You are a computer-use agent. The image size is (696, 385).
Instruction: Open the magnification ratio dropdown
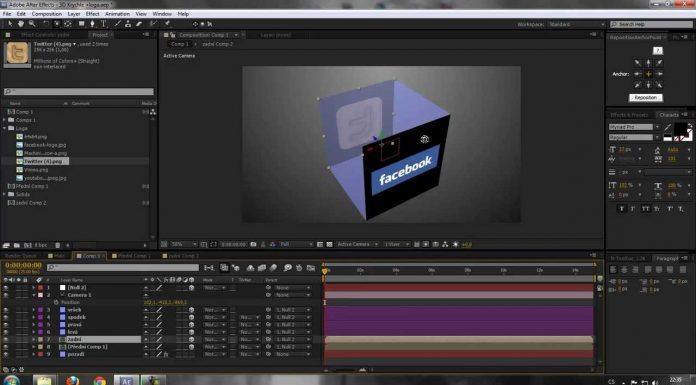point(184,244)
